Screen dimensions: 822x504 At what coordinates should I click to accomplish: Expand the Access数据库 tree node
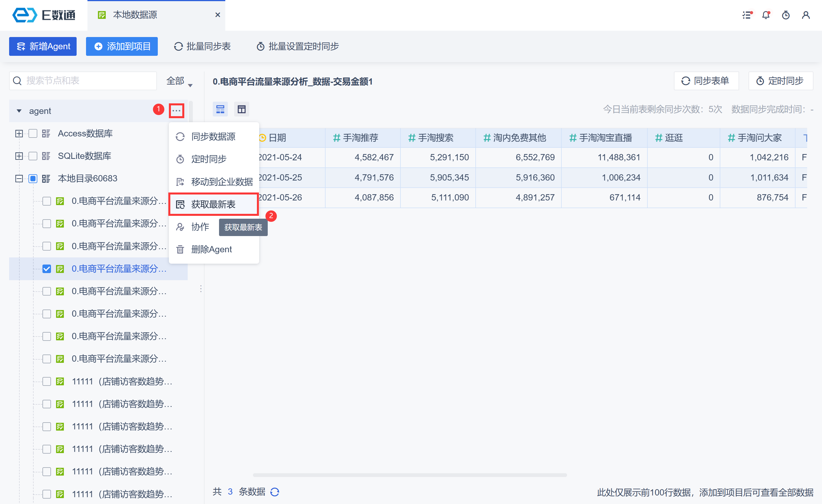click(19, 134)
